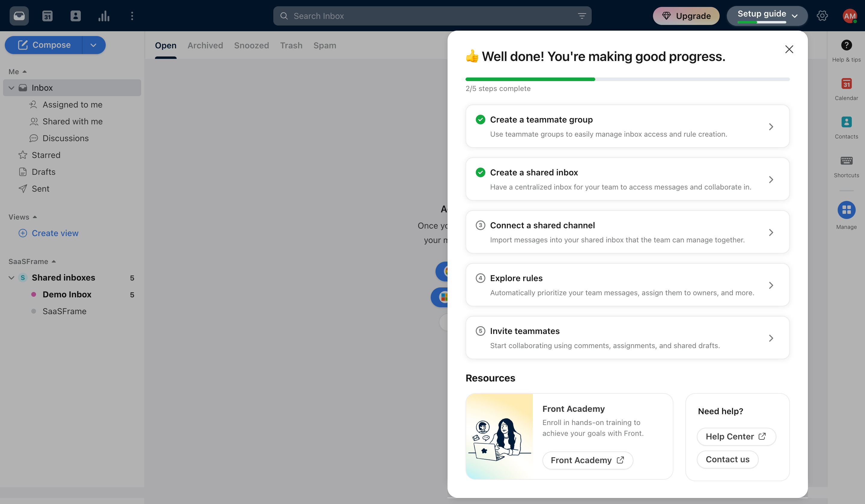Image resolution: width=865 pixels, height=504 pixels.
Task: Open the settings gear icon
Action: pyautogui.click(x=822, y=16)
